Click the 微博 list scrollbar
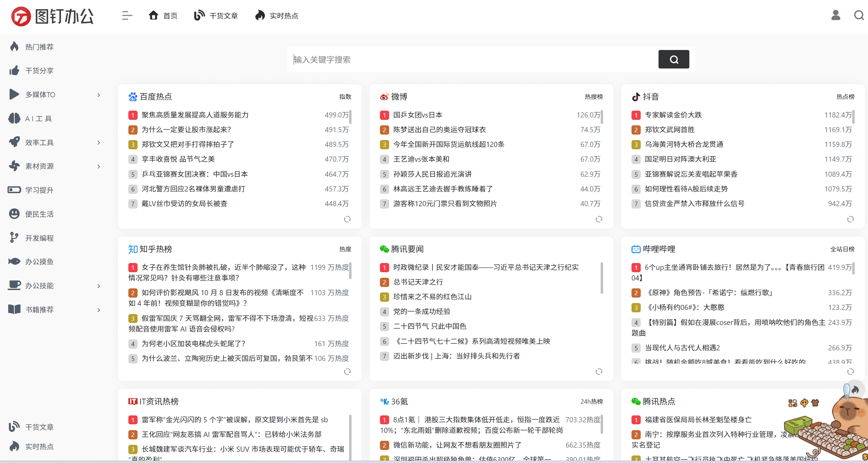Image resolution: width=868 pixels, height=463 pixels. click(x=602, y=117)
